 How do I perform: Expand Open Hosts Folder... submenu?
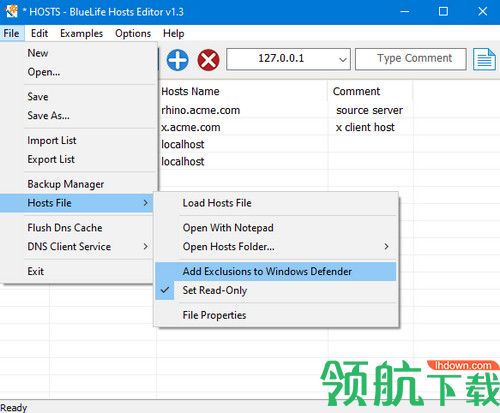click(x=276, y=247)
